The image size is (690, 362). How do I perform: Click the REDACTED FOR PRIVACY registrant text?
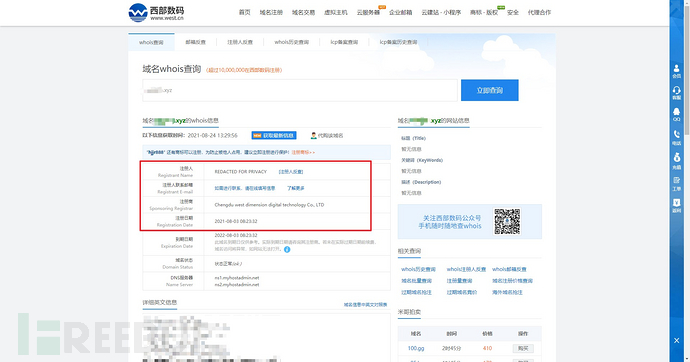coord(241,172)
